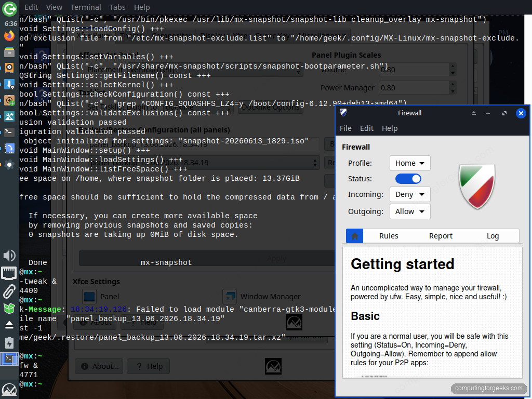The image size is (532, 399).
Task: Click the teal wrench-and-screwdriver dock icon
Action: [9, 116]
